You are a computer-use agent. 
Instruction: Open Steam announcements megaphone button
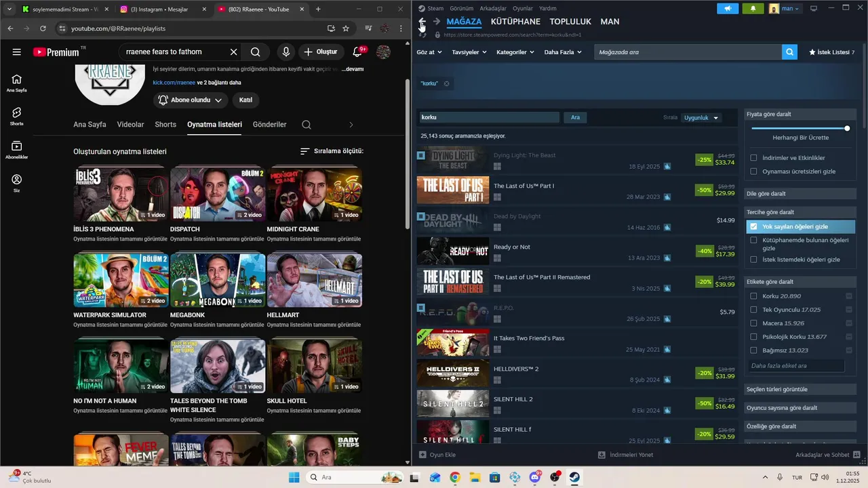tap(728, 8)
